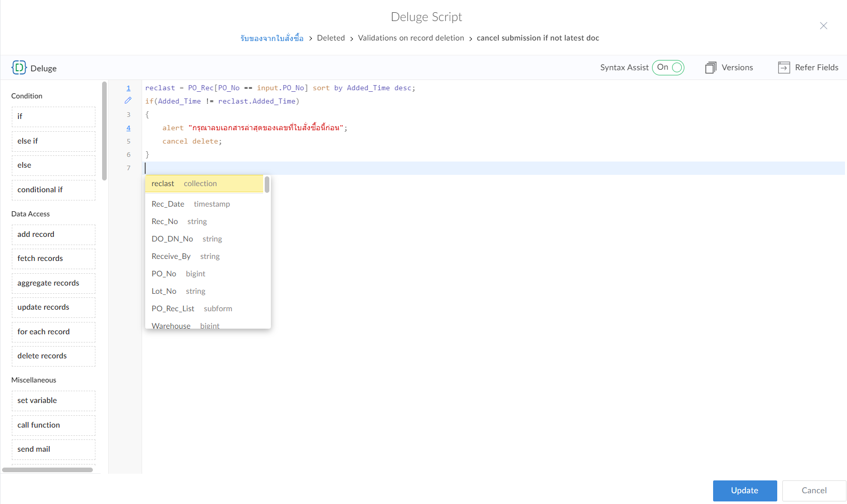
Task: Click the Refer Fields icon
Action: pyautogui.click(x=784, y=68)
